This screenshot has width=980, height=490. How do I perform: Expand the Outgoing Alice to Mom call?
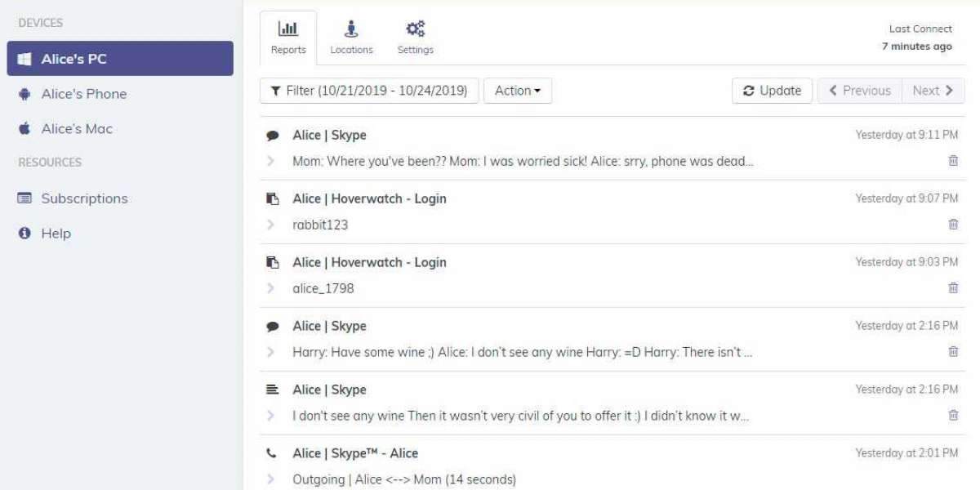click(x=271, y=479)
